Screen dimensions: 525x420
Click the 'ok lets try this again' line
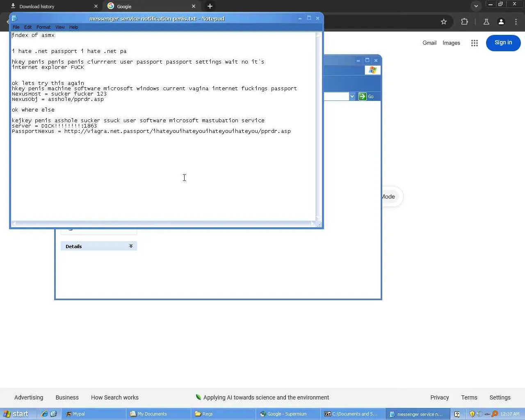pyautogui.click(x=48, y=83)
